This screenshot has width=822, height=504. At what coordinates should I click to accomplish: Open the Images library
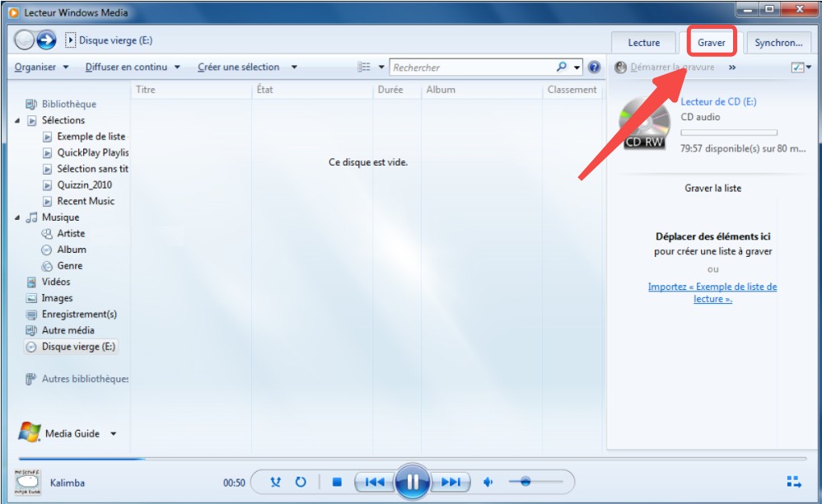[x=49, y=298]
